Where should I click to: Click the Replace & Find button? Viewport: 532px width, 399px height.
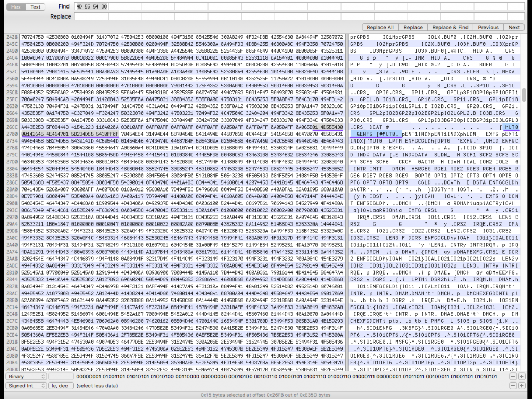click(x=450, y=27)
